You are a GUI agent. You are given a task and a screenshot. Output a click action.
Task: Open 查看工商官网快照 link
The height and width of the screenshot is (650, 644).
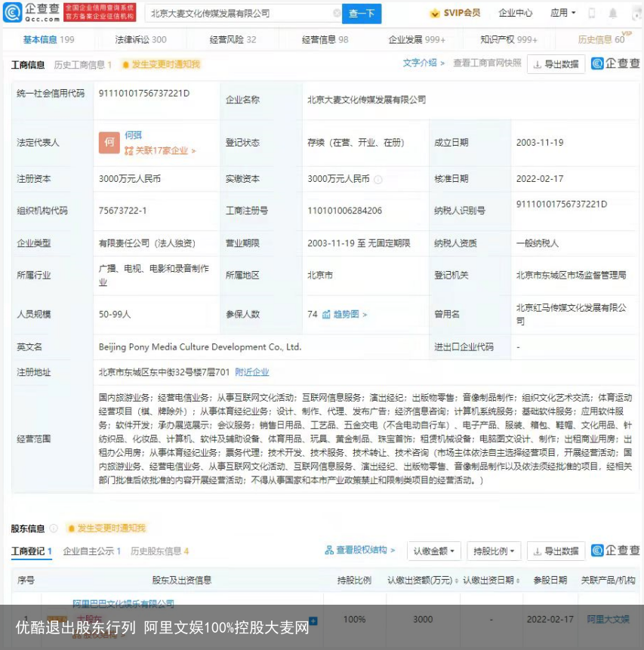[487, 63]
